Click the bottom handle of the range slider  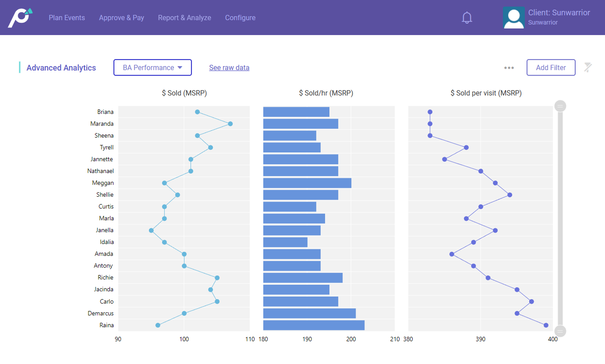click(x=560, y=331)
